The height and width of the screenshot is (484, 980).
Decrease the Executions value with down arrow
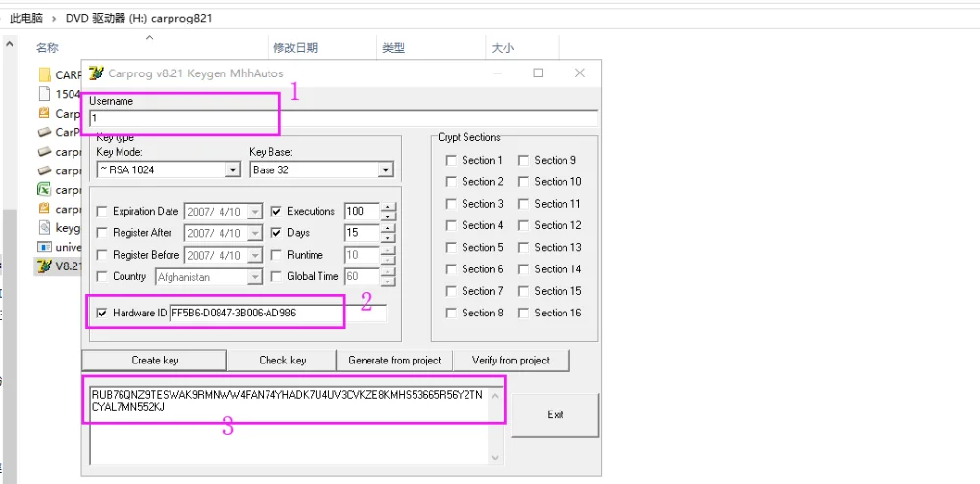(388, 216)
